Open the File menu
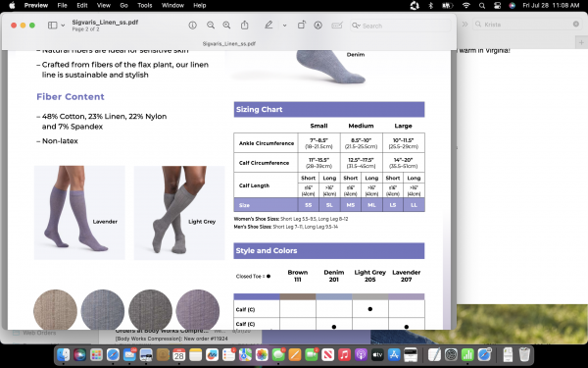The height and width of the screenshot is (368, 588). (x=62, y=5)
